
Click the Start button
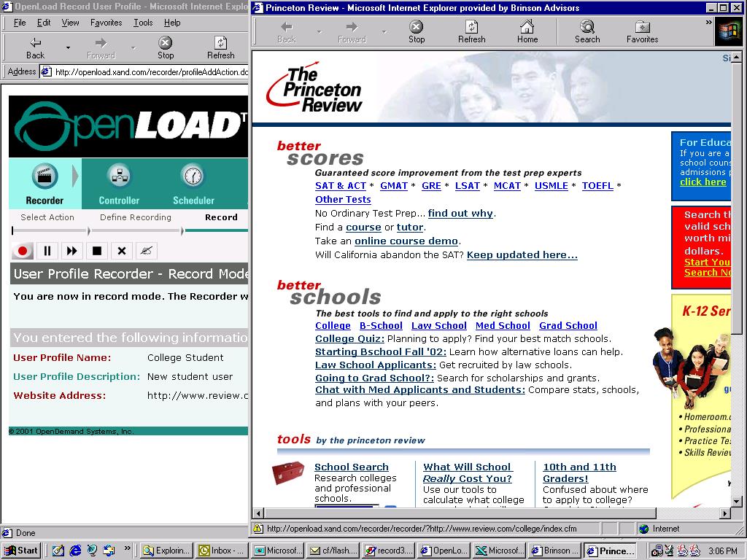pos(21,551)
